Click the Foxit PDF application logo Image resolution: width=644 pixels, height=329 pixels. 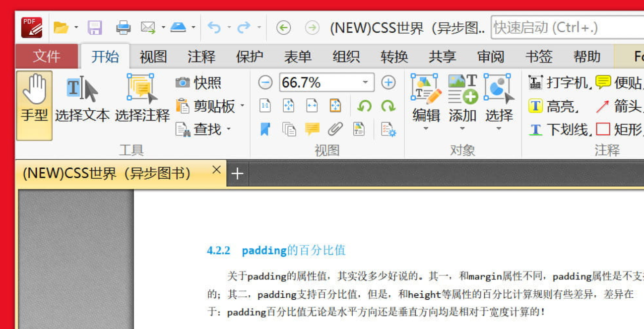click(32, 28)
